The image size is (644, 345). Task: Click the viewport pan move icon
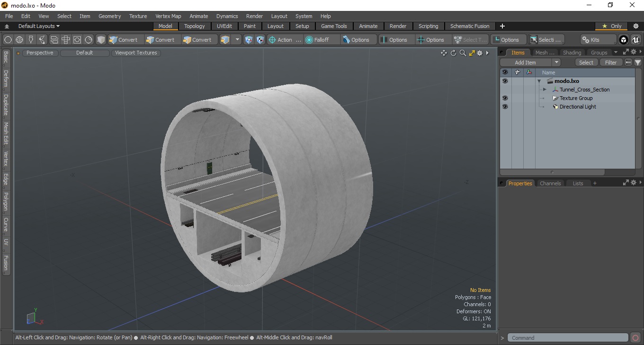coord(444,53)
